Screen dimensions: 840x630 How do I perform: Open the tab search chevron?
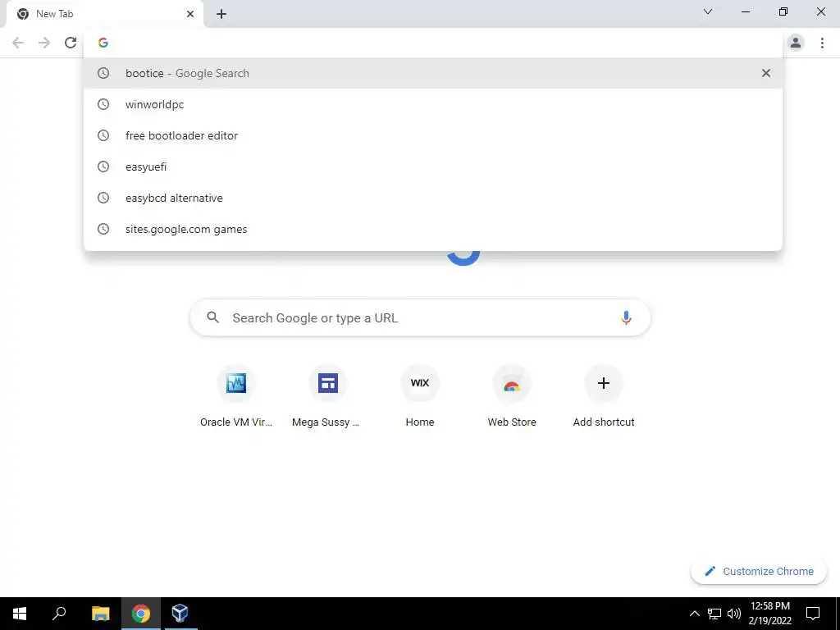[x=708, y=11]
